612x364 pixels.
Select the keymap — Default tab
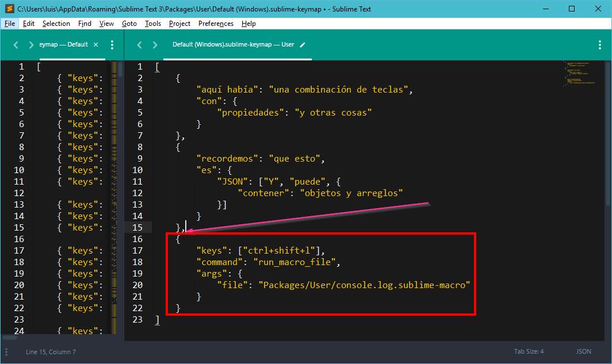point(64,44)
